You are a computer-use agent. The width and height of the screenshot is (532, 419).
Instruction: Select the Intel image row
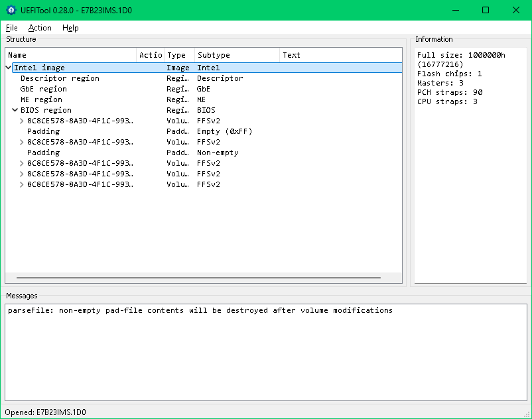click(x=207, y=68)
